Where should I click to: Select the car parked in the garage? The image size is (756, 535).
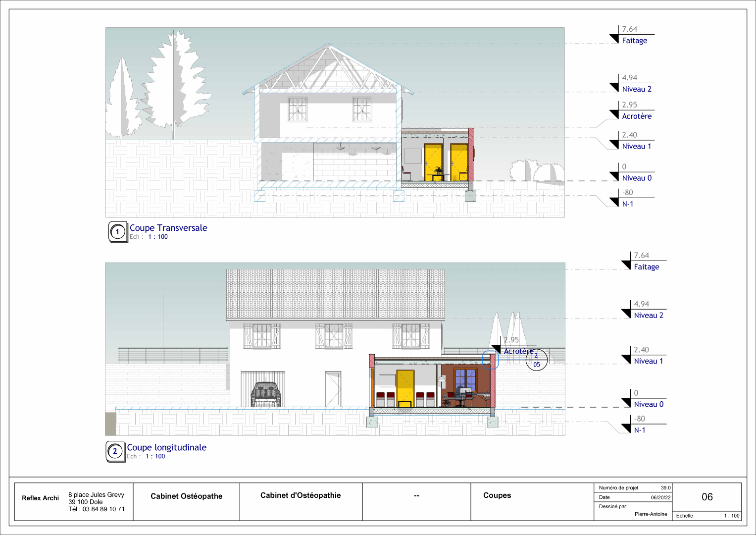tap(266, 394)
